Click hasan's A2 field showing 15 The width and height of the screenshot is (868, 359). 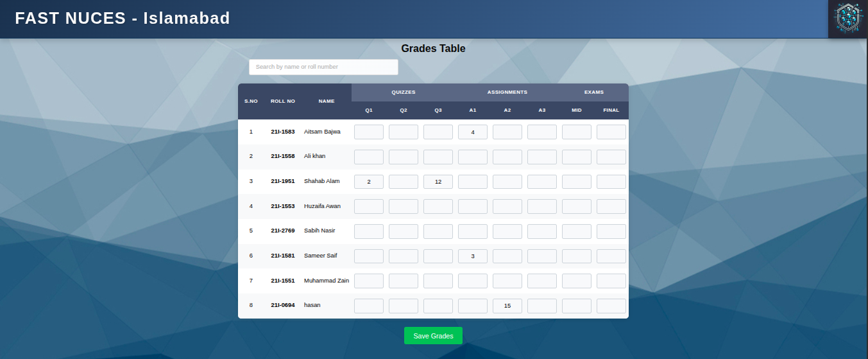pos(507,306)
